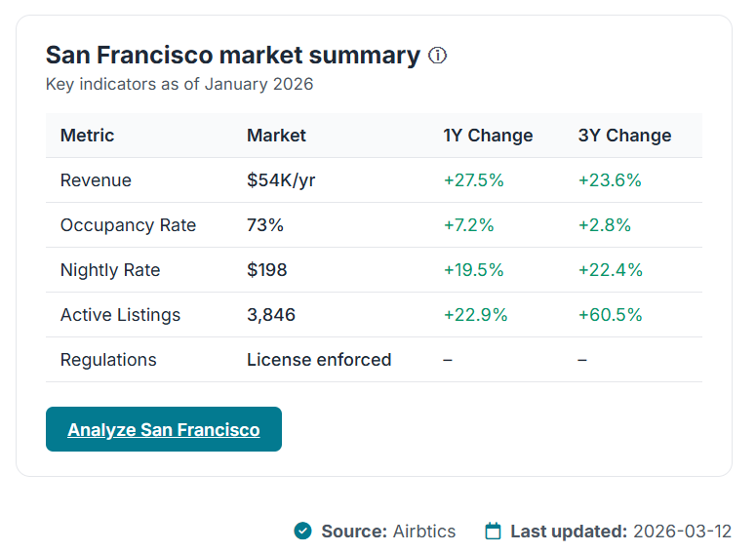This screenshot has height=552, width=756.
Task: Click the $54K/yr revenue value
Action: [281, 180]
